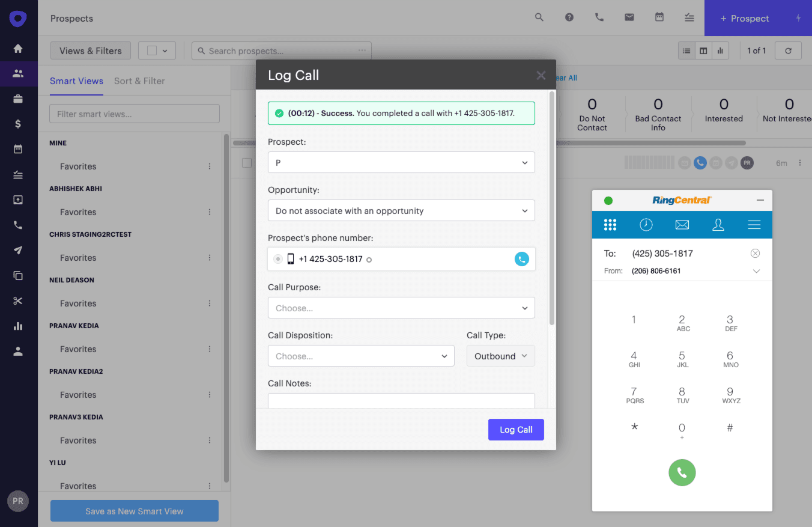Click the Log Call button

pos(516,430)
